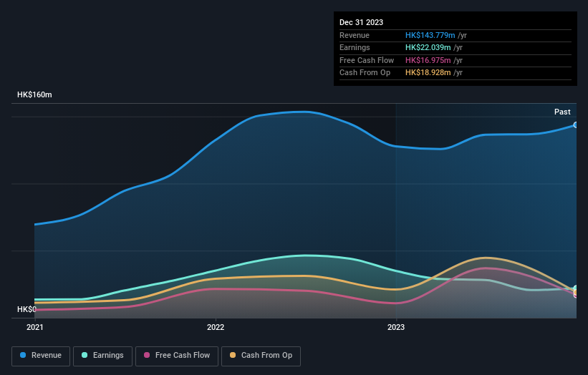Viewport: 588px width, 375px height.
Task: Click the Cash From Op label in tooltip
Action: pyautogui.click(x=365, y=73)
